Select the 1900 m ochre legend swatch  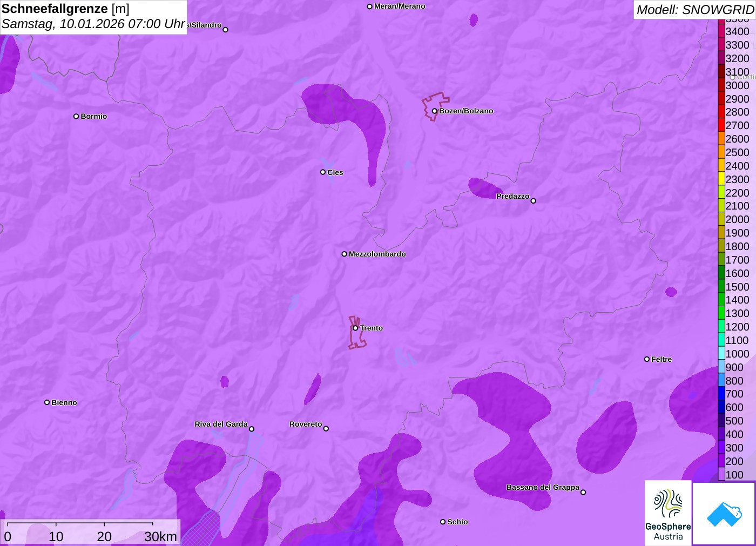click(x=721, y=232)
